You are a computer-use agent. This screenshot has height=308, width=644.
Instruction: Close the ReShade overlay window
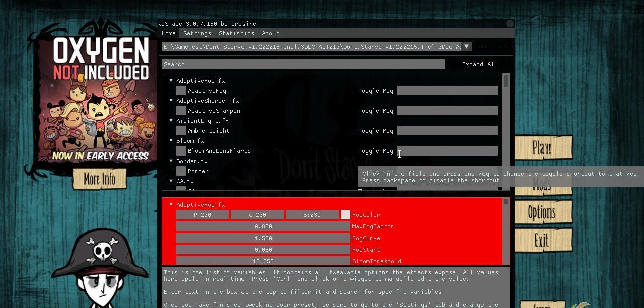[x=510, y=23]
